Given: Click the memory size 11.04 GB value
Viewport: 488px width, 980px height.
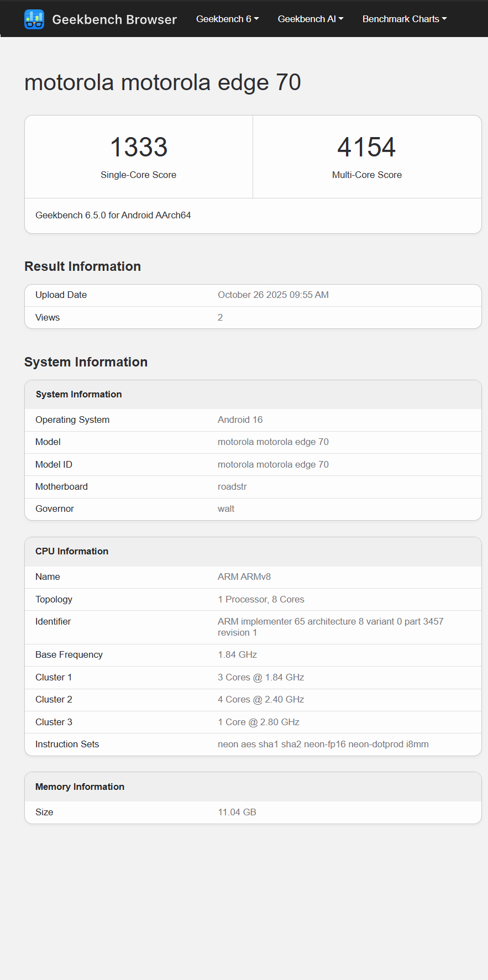Looking at the screenshot, I should [237, 813].
